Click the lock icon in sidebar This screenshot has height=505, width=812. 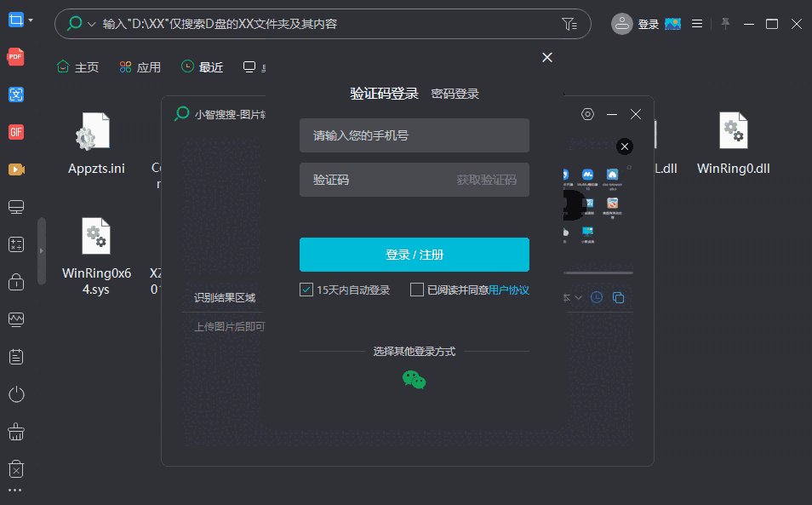click(16, 282)
